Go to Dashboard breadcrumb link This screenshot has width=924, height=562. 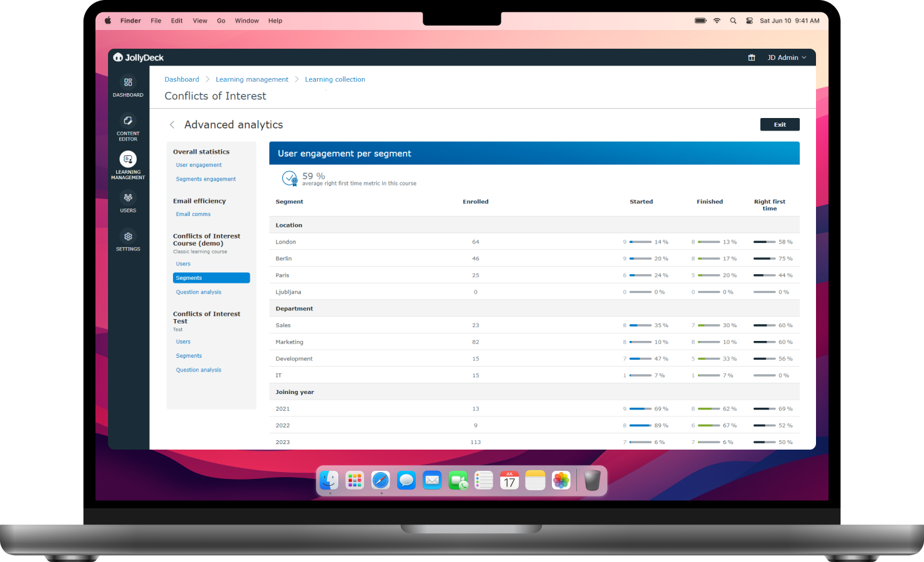(182, 79)
